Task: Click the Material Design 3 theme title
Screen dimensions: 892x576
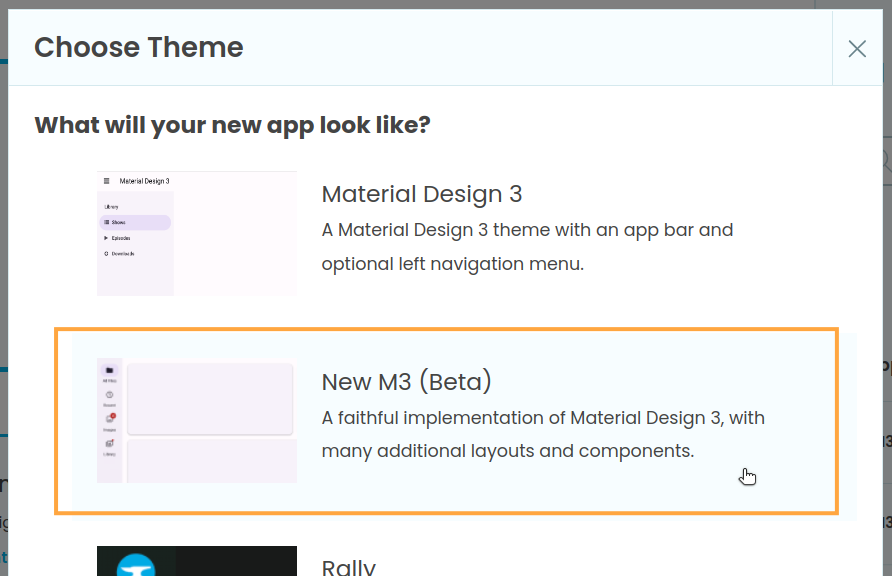Action: 421,194
